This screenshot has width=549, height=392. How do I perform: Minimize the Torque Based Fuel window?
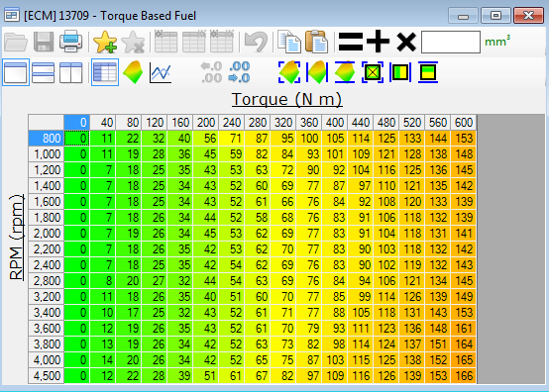[463, 16]
